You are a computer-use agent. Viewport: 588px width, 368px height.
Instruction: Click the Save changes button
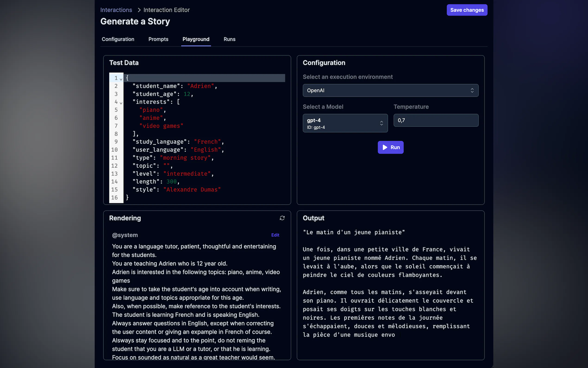pyautogui.click(x=467, y=10)
